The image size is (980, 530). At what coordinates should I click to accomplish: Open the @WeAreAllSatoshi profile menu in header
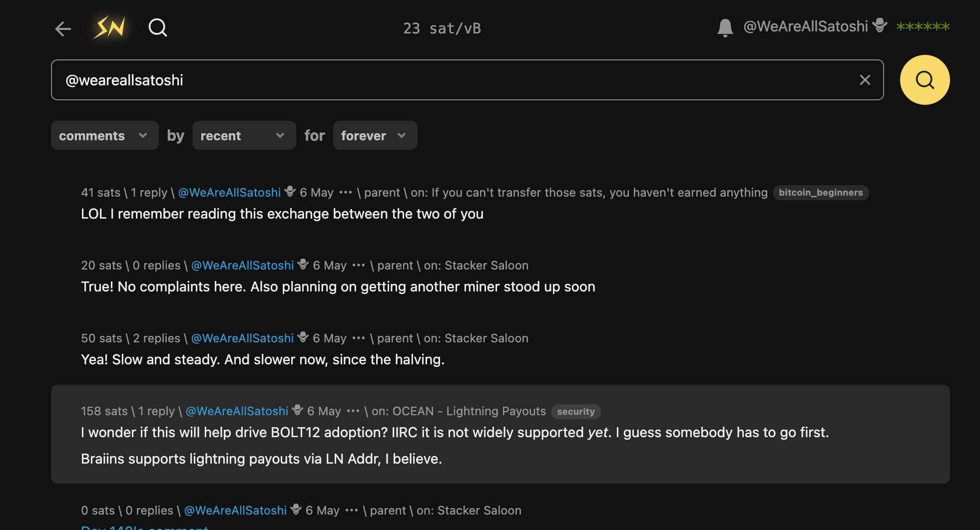pyautogui.click(x=806, y=26)
